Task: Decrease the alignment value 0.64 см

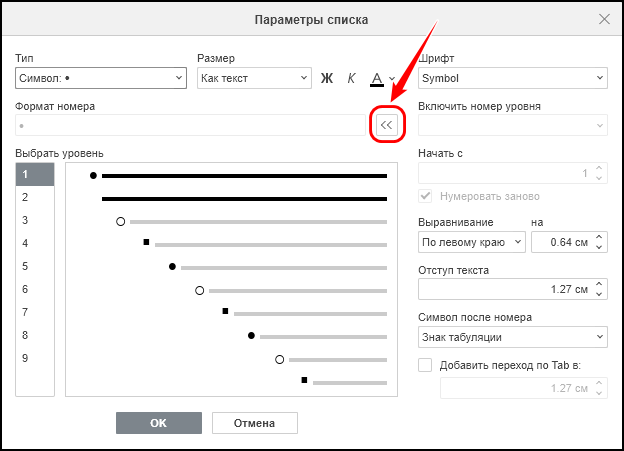Action: [599, 247]
